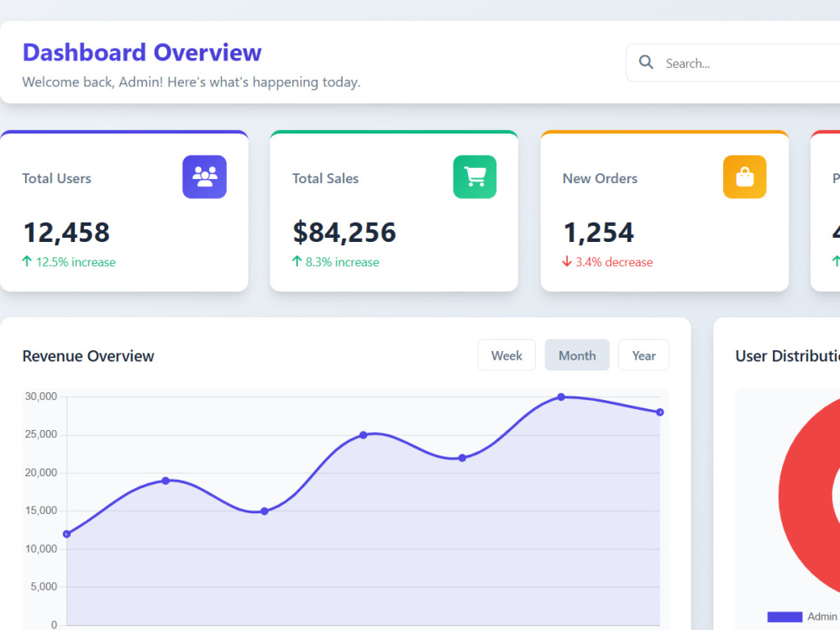Image resolution: width=840 pixels, height=630 pixels.
Task: Click the last revenue data point on the chart
Action: [660, 412]
